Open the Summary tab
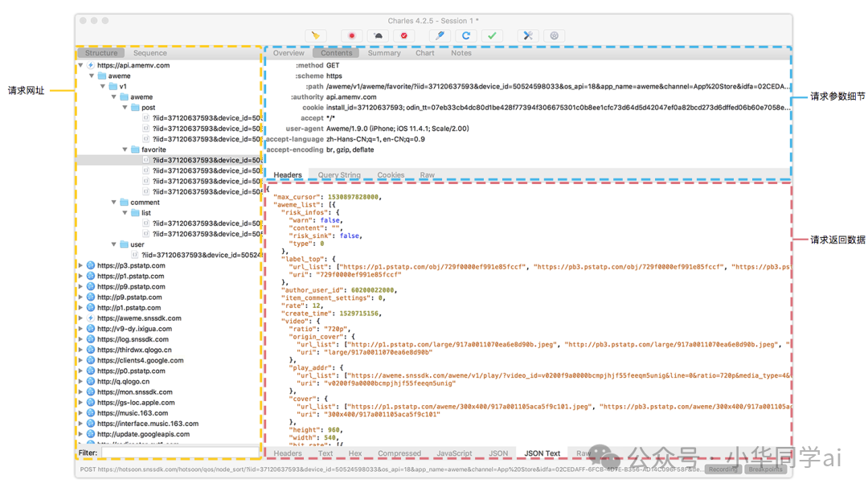 (x=384, y=53)
